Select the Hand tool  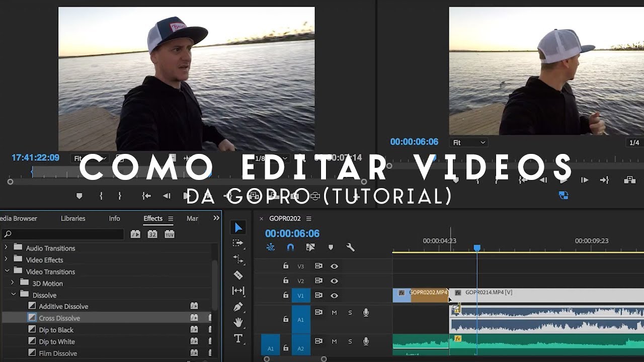pyautogui.click(x=238, y=322)
